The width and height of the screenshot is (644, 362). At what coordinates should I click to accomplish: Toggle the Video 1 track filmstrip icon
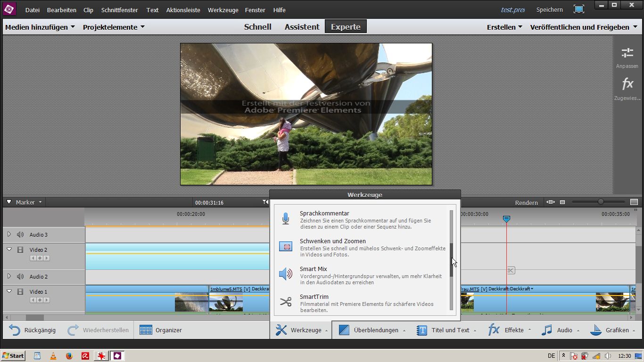coord(20,291)
